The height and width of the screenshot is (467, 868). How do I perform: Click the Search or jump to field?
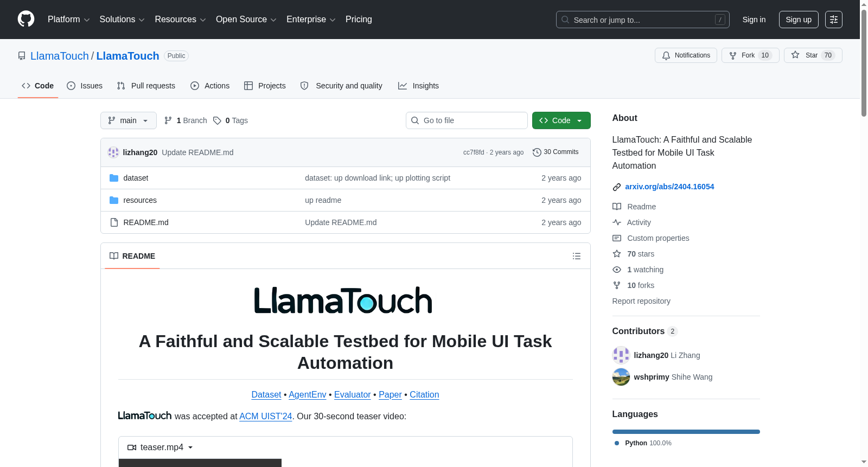point(643,20)
